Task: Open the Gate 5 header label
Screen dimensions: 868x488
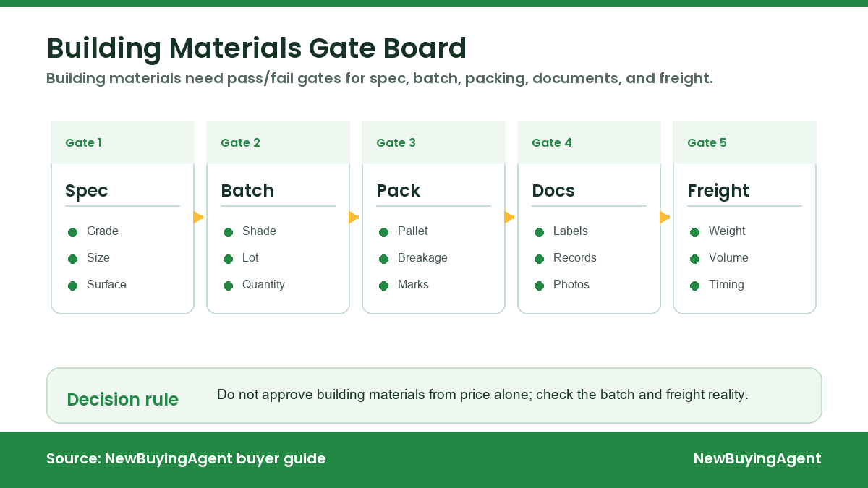Action: (707, 142)
